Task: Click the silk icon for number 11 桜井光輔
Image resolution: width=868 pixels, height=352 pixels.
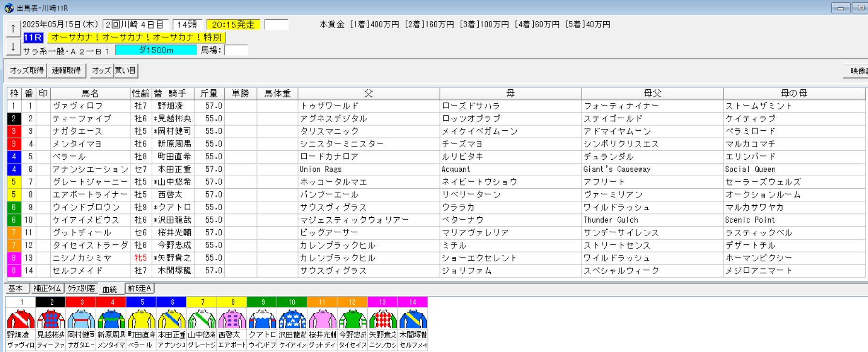Action: 322,319
